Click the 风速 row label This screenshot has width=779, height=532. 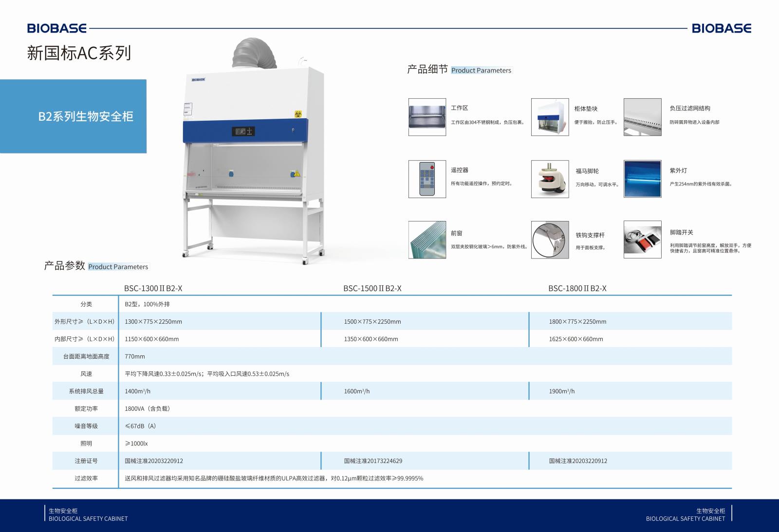point(86,374)
